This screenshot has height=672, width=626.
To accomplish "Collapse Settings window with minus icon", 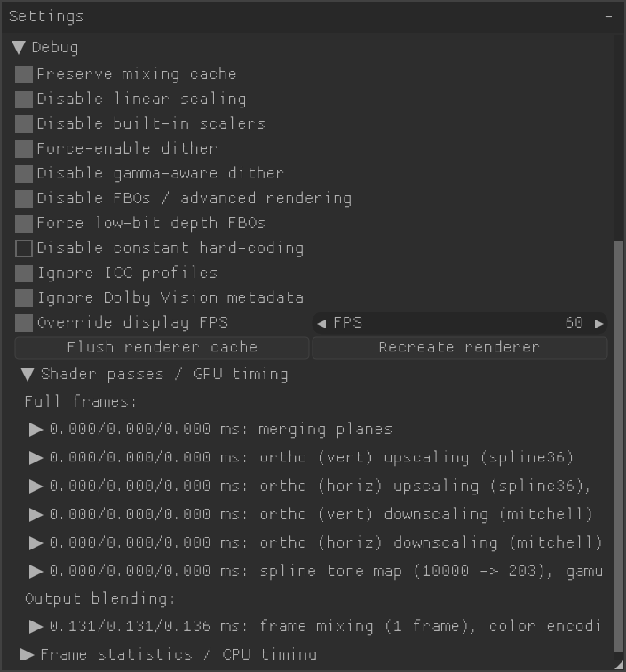I will (x=608, y=17).
